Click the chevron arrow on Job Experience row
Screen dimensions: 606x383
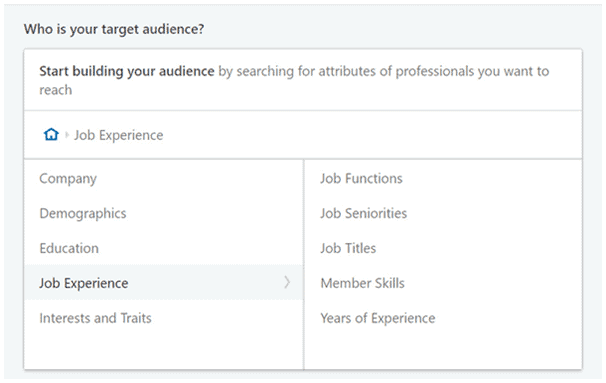pos(287,283)
